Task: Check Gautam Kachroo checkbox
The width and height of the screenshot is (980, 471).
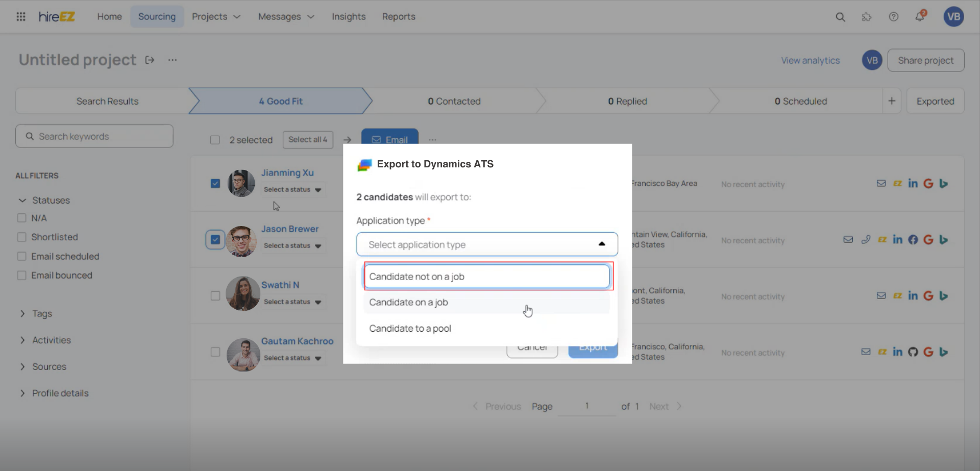Action: point(215,352)
